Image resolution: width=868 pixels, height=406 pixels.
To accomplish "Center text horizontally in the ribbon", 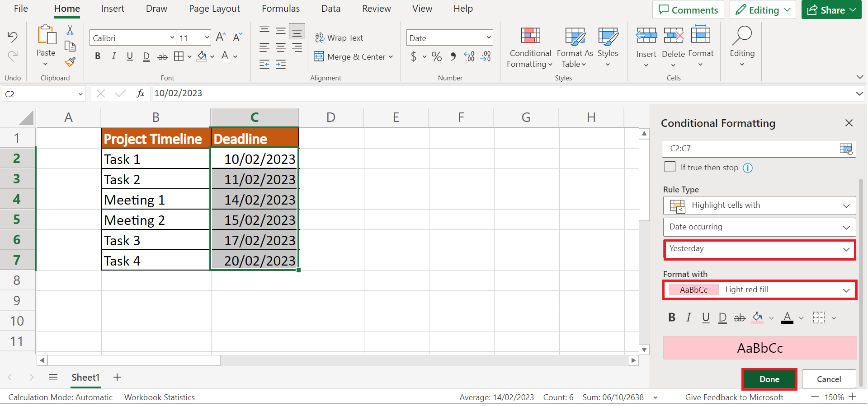I will tap(281, 47).
